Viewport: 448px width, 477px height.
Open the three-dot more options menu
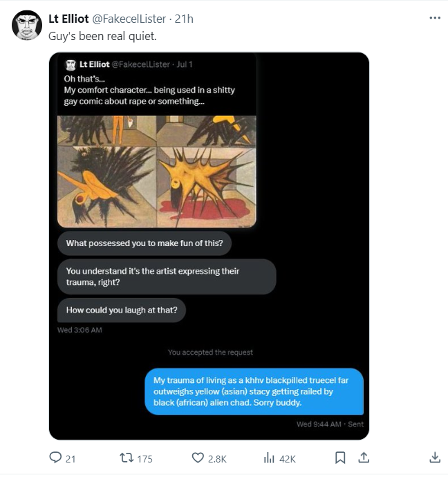point(435,18)
